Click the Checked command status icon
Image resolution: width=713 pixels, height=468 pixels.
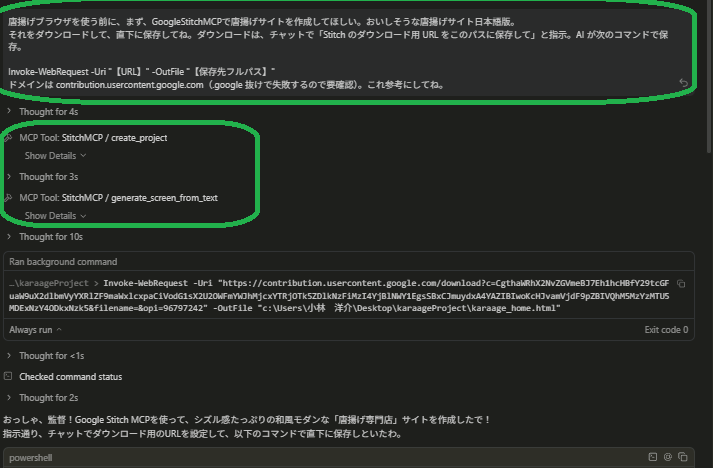coord(9,377)
